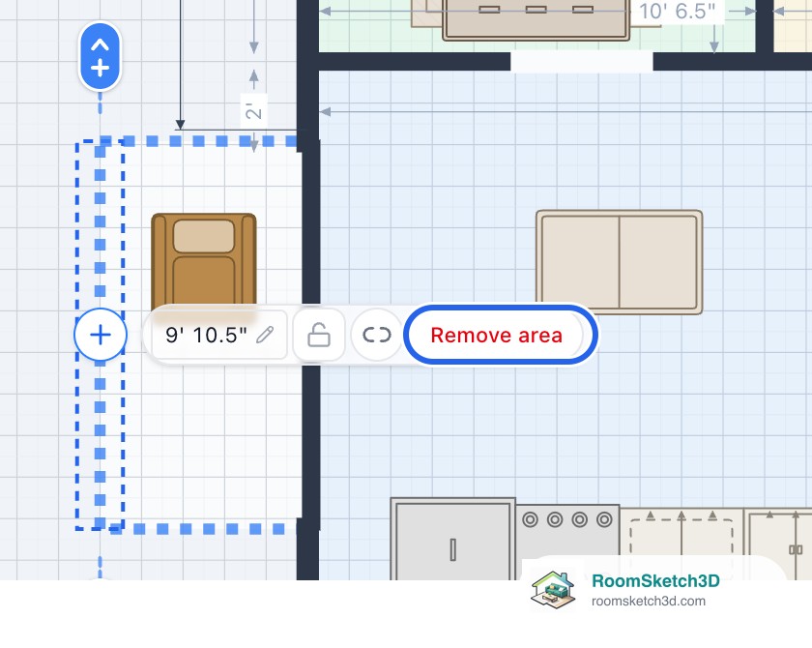Viewport: 812px width, 648px height.
Task: Click the RoomSketch3D house logo icon
Action: pyautogui.click(x=554, y=589)
